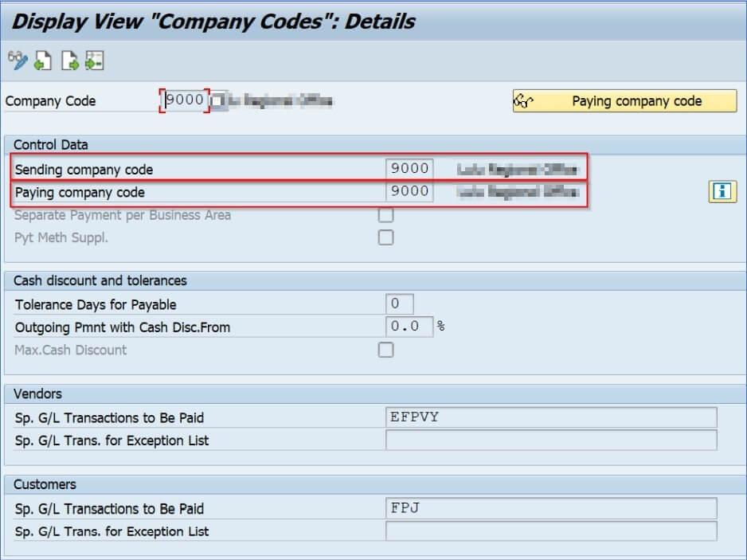Toggle Separate Payment per Business Area checkbox
This screenshot has height=560, width=747.
tap(385, 215)
